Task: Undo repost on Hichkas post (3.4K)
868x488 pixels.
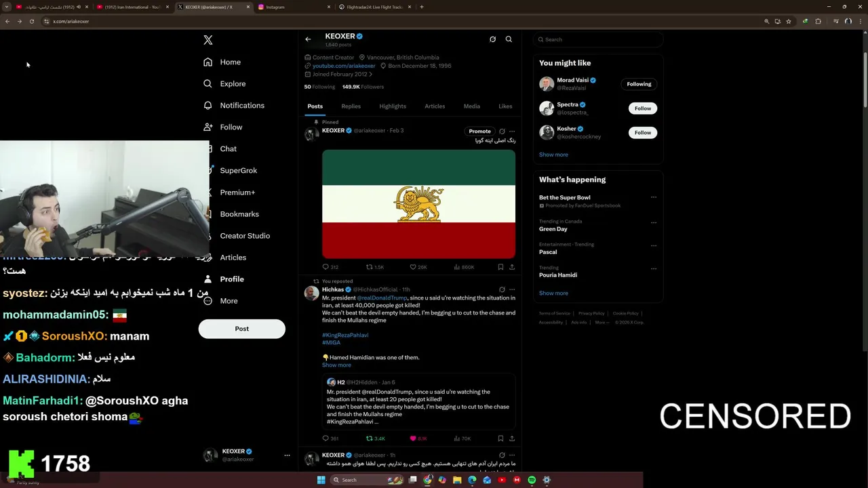Action: [x=375, y=439]
